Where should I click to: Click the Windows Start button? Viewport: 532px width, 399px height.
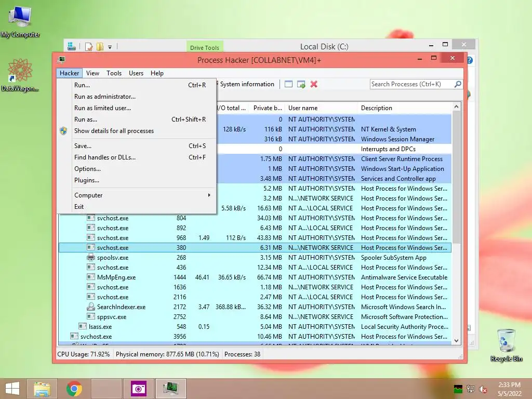(12, 389)
